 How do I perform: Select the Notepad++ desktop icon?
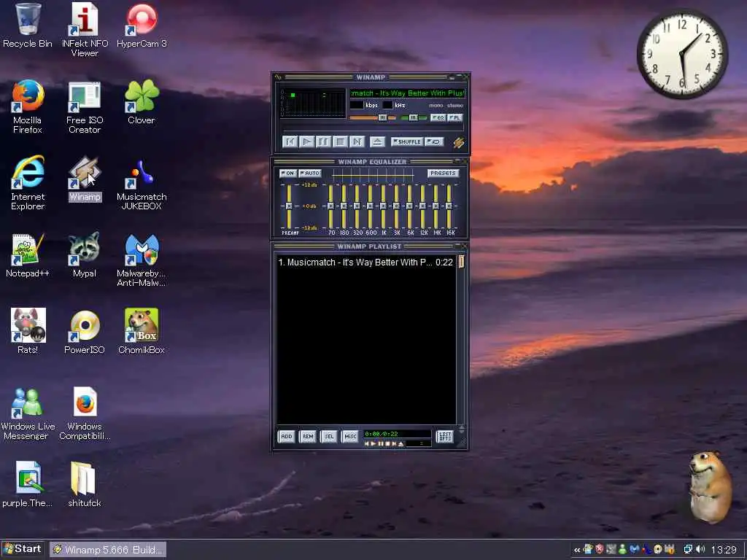coord(28,255)
